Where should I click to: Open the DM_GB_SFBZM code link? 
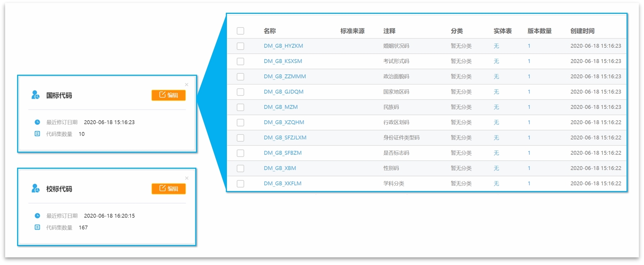[283, 153]
